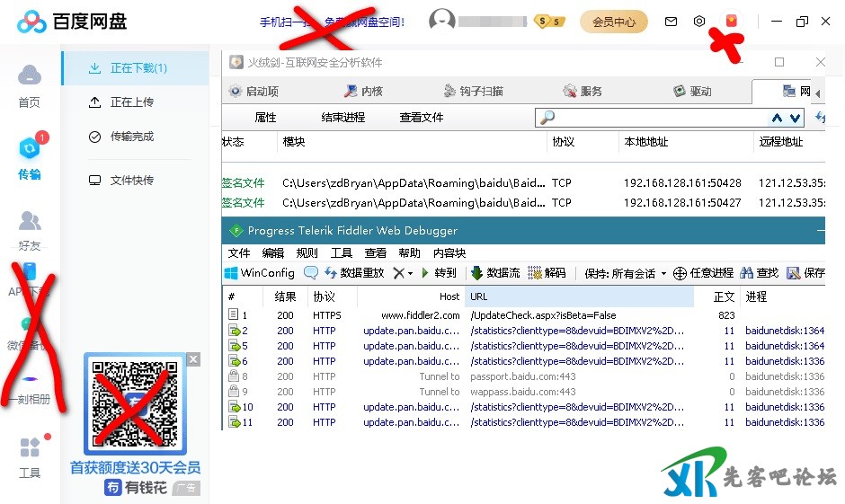Switch to the 内核 tab

click(x=364, y=91)
